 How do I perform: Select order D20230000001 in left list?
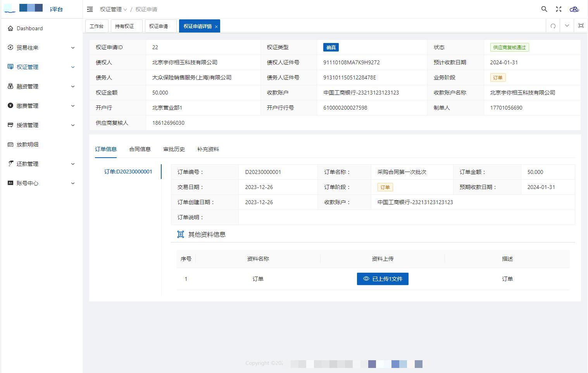tap(128, 172)
